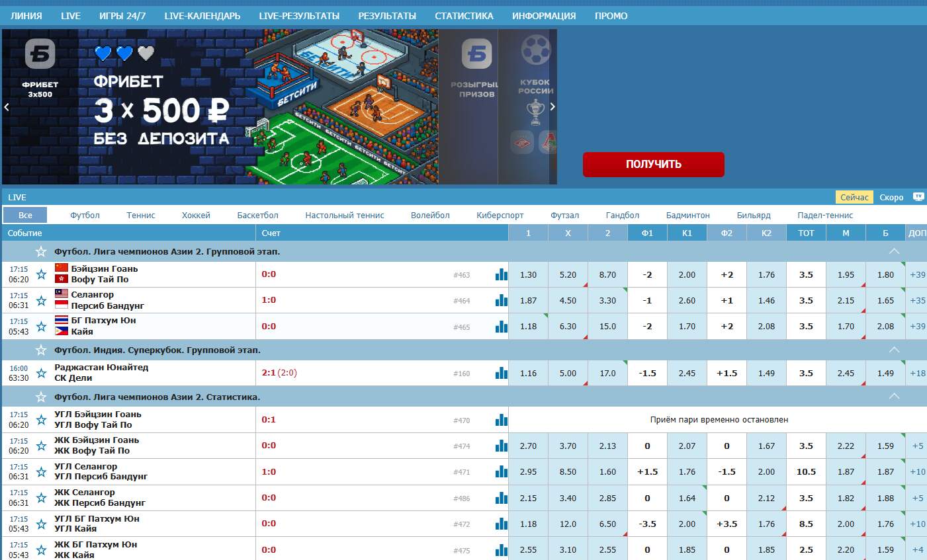
Task: Click next arrow on promo banner
Action: coord(552,106)
